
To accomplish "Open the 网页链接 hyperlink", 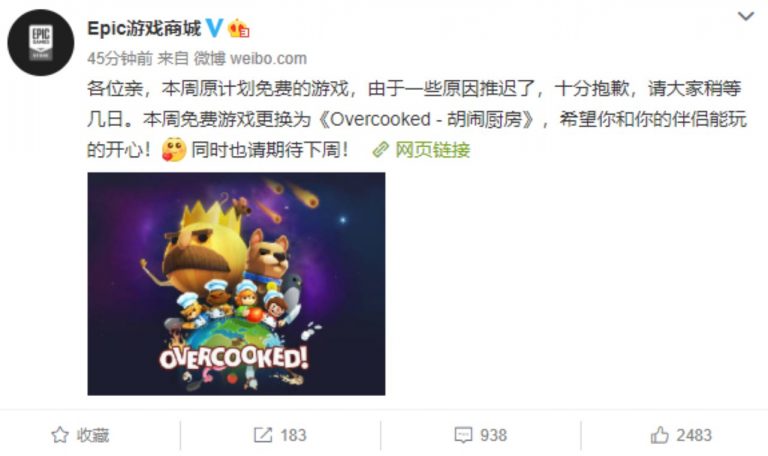I will [x=432, y=149].
